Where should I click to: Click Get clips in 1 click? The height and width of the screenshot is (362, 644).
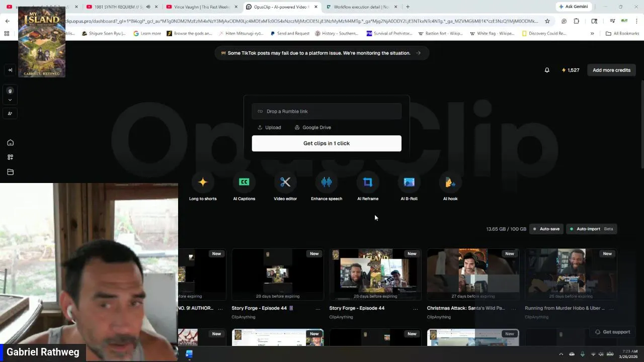(x=327, y=143)
